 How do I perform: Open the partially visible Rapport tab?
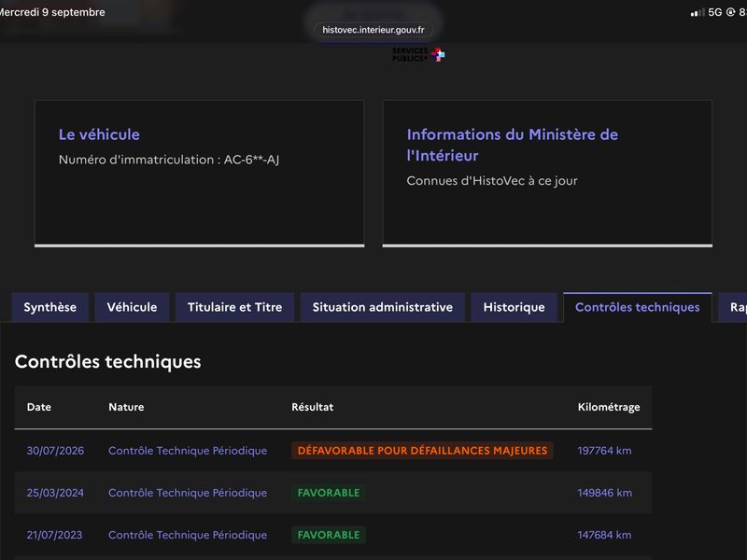click(x=733, y=307)
